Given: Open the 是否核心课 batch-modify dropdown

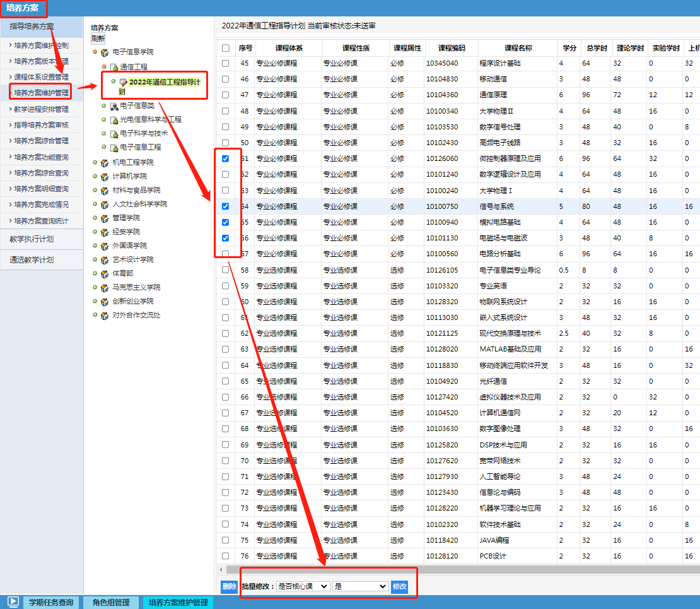Looking at the screenshot, I should [x=303, y=586].
